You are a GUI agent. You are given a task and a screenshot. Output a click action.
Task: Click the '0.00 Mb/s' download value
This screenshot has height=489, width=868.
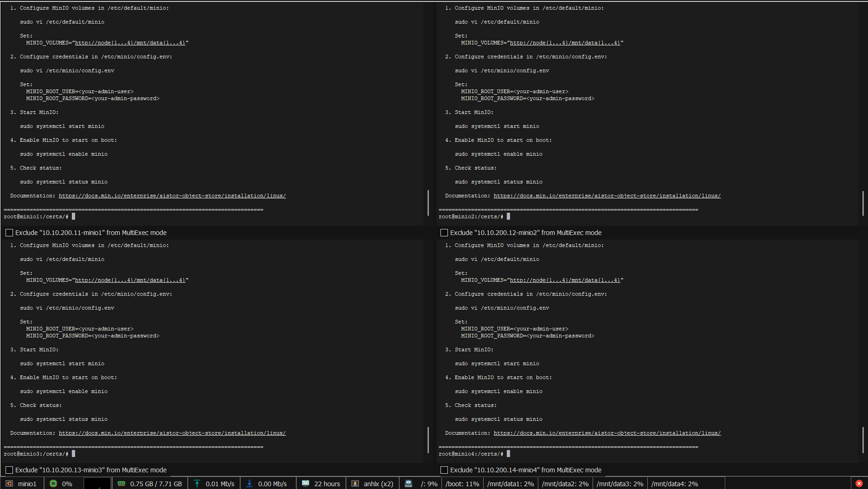click(x=272, y=484)
